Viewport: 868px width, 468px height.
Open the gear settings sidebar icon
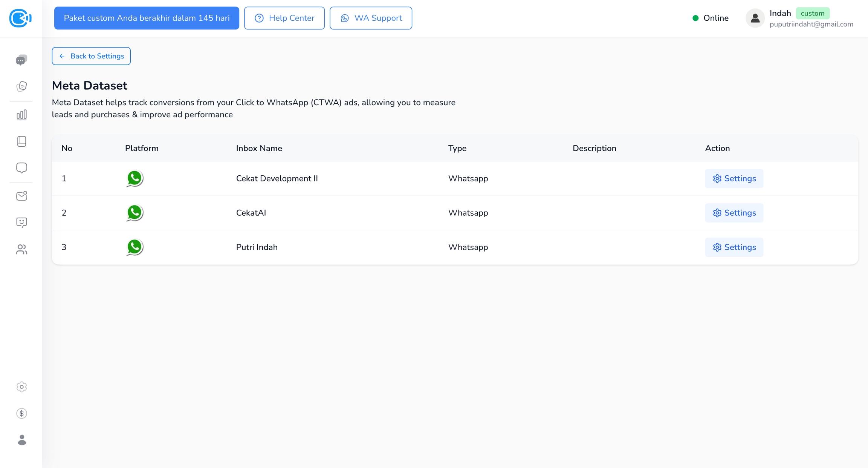click(x=21, y=387)
